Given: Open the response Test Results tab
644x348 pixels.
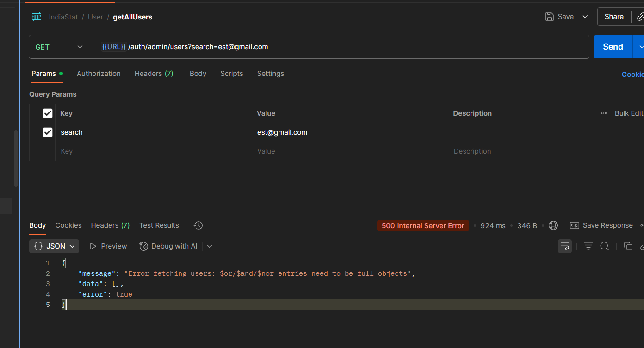Looking at the screenshot, I should [159, 225].
